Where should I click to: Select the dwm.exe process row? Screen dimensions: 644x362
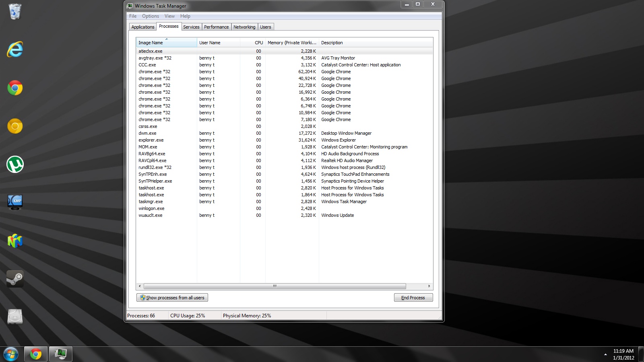(285, 133)
